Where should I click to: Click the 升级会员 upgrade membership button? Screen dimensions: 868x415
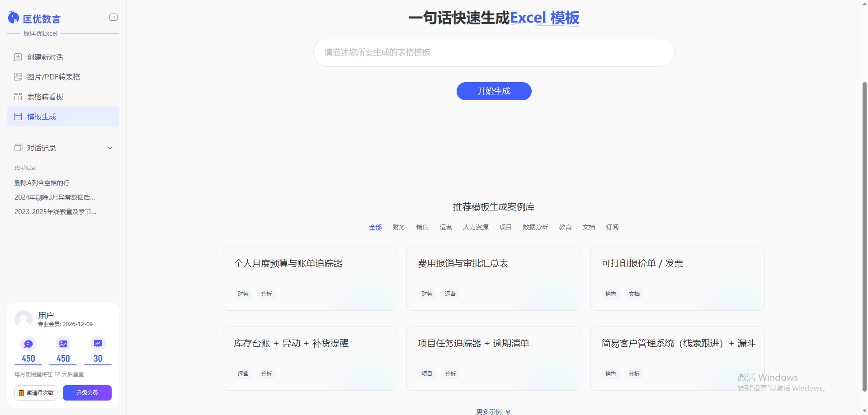click(87, 393)
